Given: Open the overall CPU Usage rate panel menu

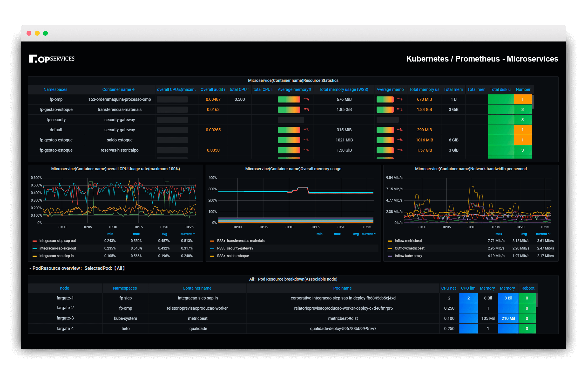Looking at the screenshot, I should click(115, 169).
